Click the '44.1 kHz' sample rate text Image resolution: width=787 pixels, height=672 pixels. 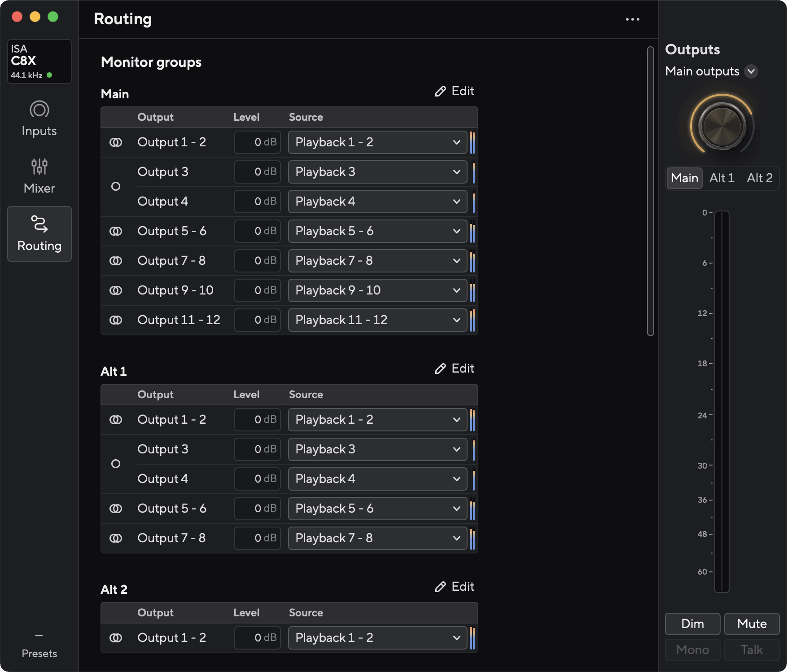tap(26, 75)
